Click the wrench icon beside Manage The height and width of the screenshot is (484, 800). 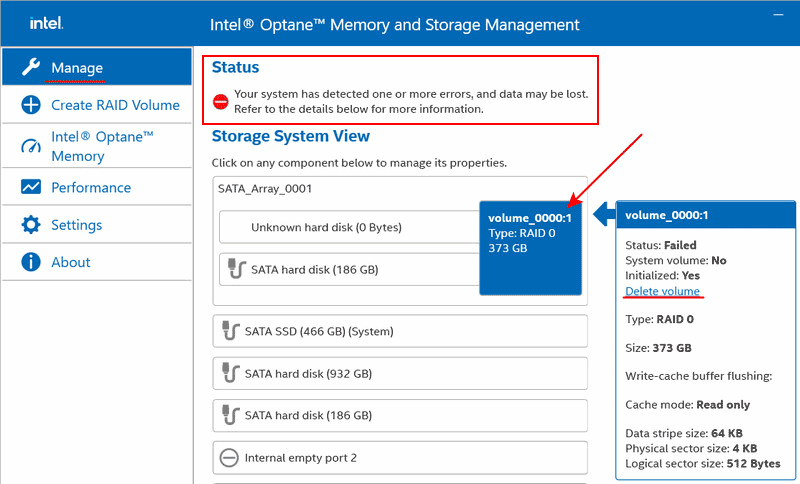pyautogui.click(x=31, y=67)
